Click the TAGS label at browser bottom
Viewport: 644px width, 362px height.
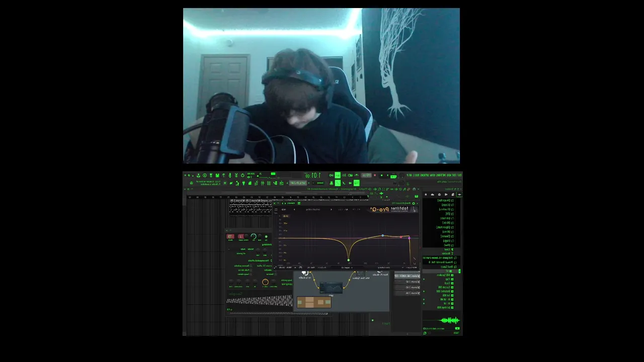point(456,333)
